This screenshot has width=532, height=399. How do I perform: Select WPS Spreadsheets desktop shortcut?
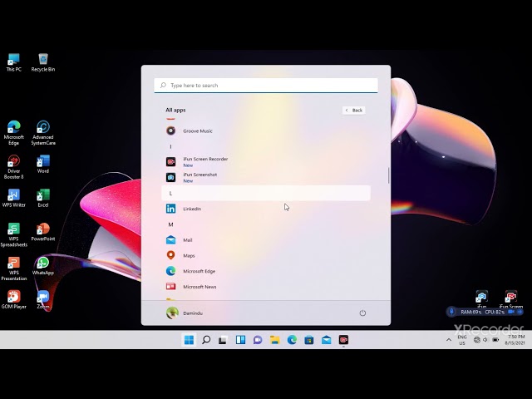click(13, 234)
